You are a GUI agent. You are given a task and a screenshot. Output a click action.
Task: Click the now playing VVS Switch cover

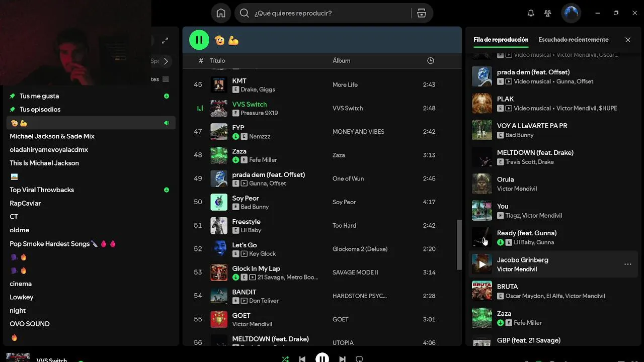(x=18, y=357)
